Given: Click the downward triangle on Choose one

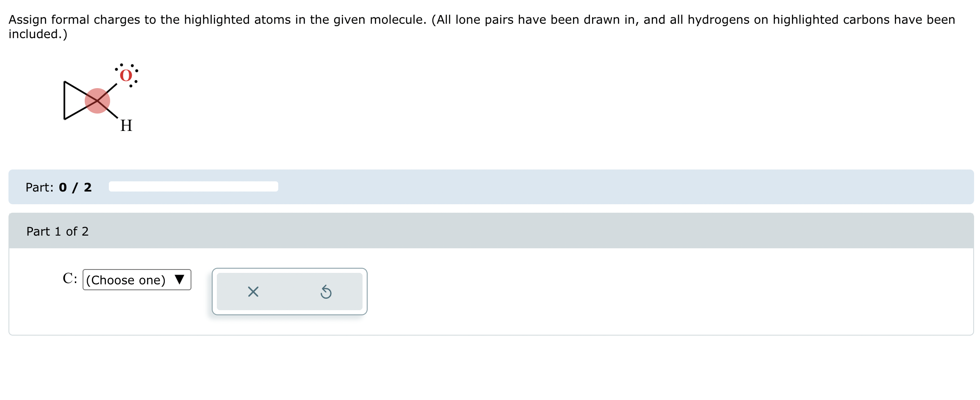Looking at the screenshot, I should coord(180,280).
